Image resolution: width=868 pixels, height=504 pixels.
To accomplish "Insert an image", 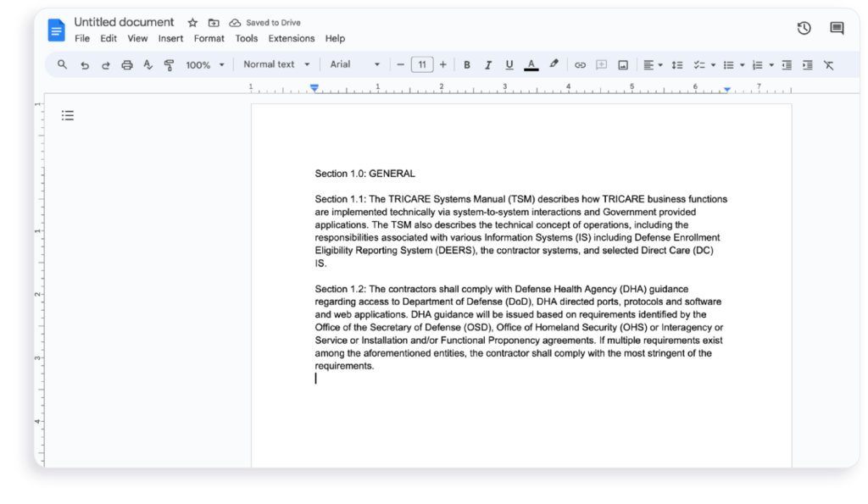I will (x=623, y=65).
